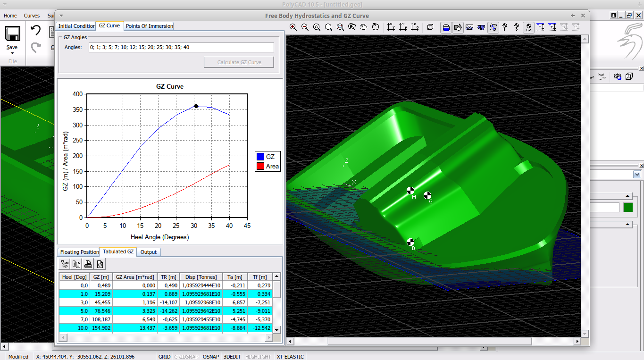
Task: Click the Zoom All magnifier icon
Action: 317,27
